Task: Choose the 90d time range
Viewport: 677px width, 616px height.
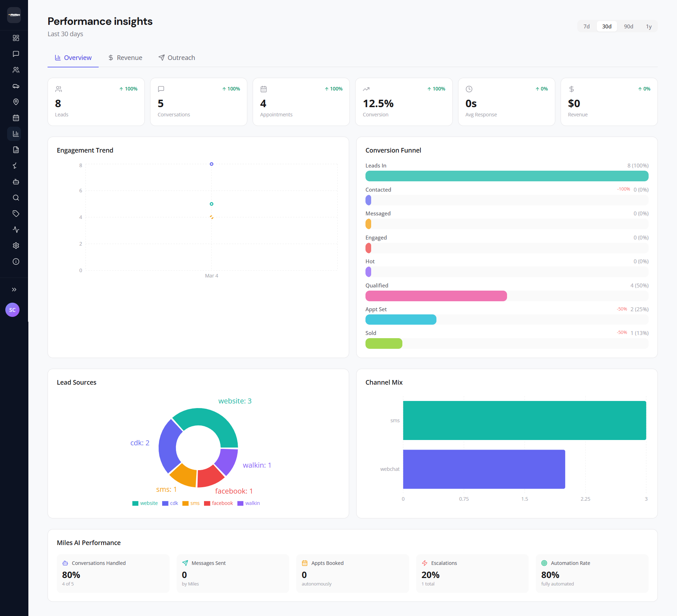Action: click(x=628, y=26)
